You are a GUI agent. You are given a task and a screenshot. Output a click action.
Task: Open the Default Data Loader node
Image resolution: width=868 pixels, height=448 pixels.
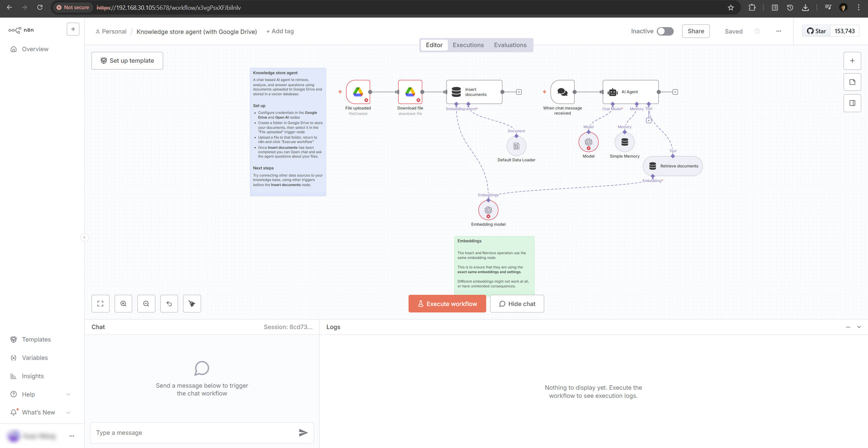(516, 146)
